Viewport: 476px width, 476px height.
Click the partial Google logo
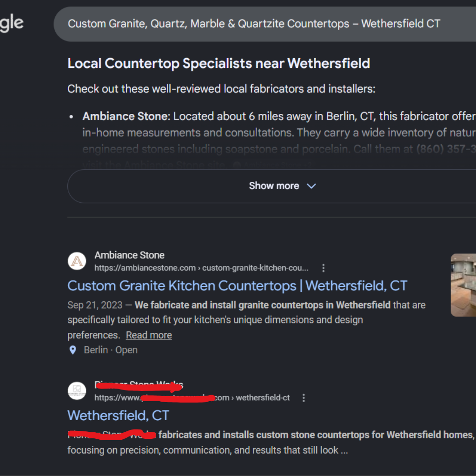pyautogui.click(x=12, y=24)
